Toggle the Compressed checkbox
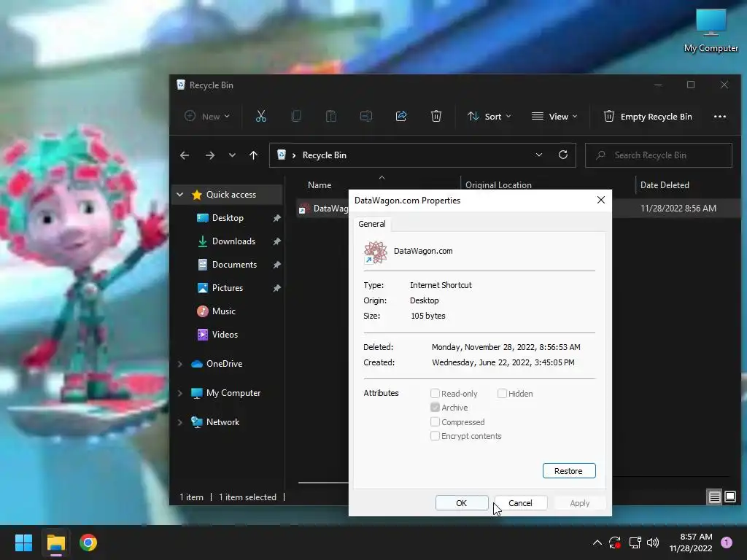Viewport: 747px width, 560px height. (435, 422)
